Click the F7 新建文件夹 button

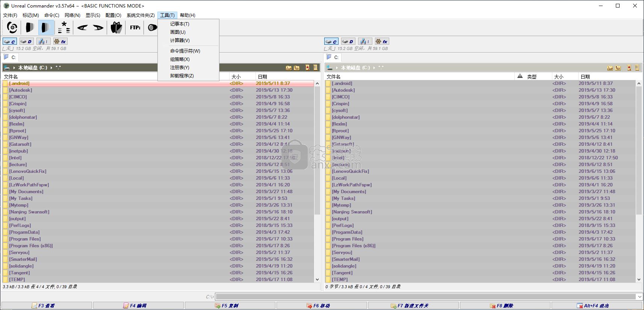413,305
